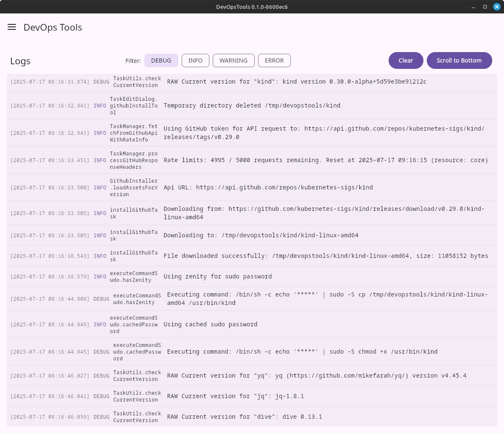The height and width of the screenshot is (433, 504).
Task: Enable the WARNING log filter
Action: [x=233, y=60]
